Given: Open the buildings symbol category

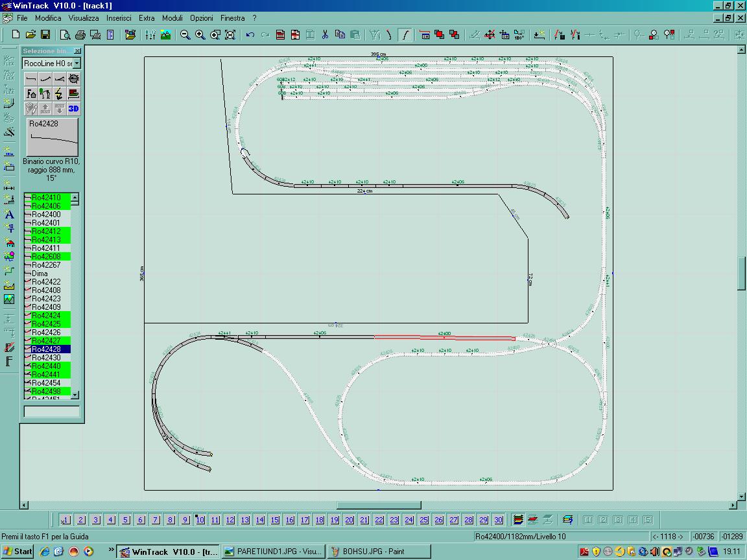Looking at the screenshot, I should pos(31,93).
